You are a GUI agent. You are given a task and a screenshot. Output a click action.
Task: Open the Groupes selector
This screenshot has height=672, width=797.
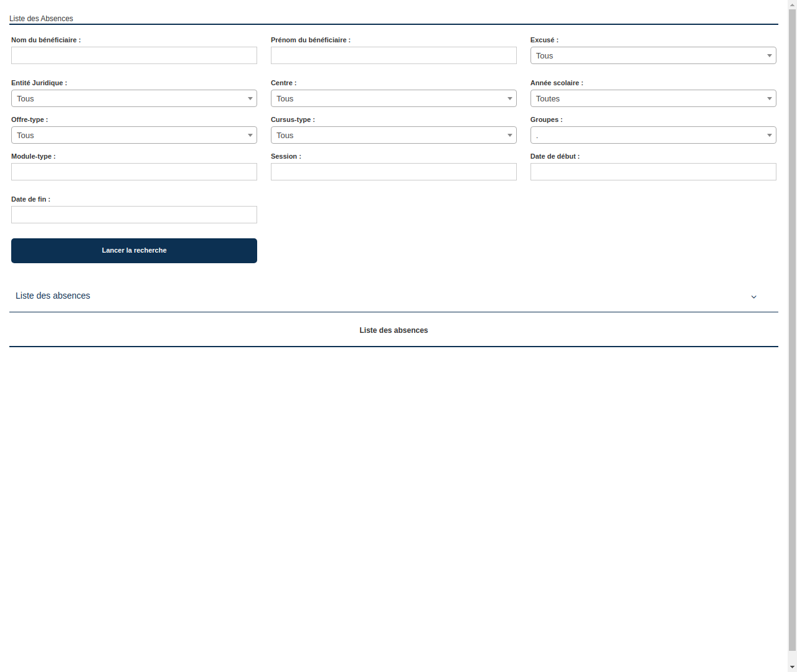[653, 135]
